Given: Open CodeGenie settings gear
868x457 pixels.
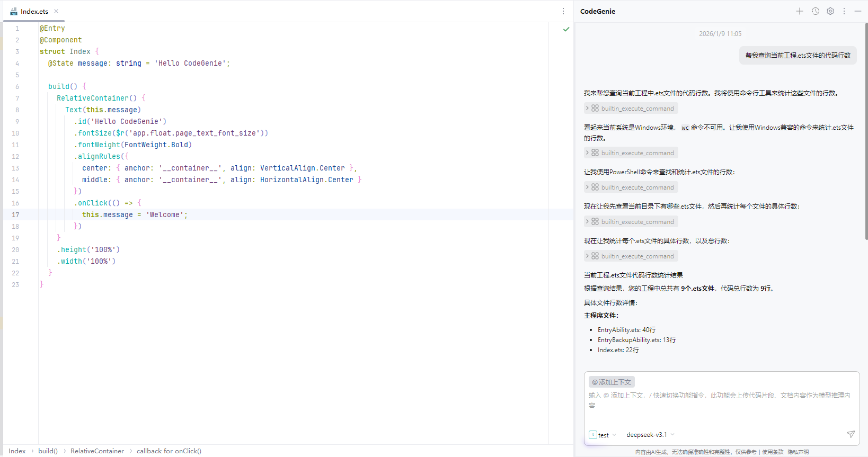Looking at the screenshot, I should coord(830,11).
